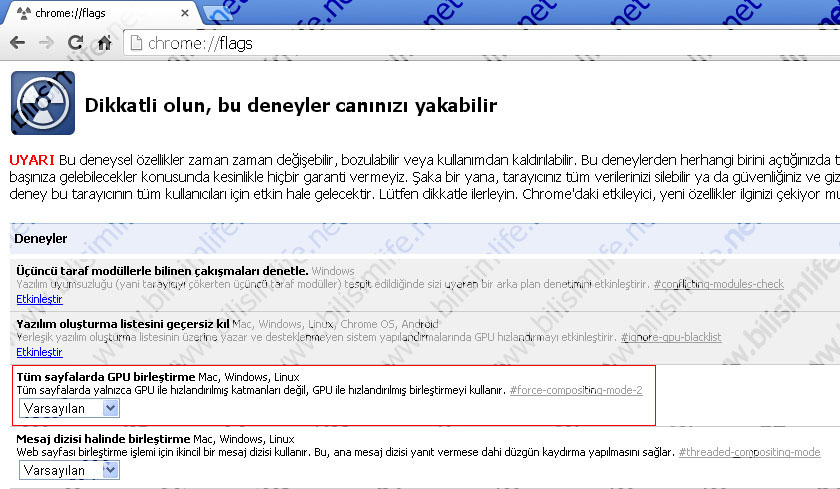Click title Mesaj dizisi halinde birleştirme
The height and width of the screenshot is (489, 840).
[103, 439]
